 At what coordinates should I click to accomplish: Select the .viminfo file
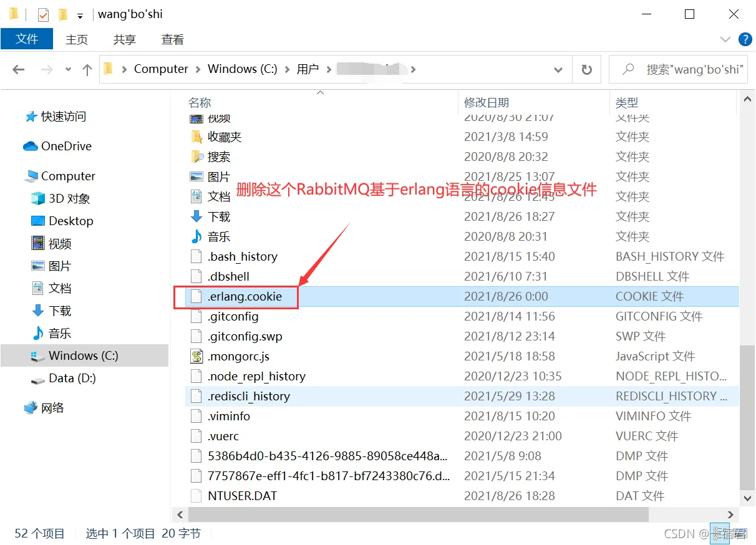click(x=229, y=417)
